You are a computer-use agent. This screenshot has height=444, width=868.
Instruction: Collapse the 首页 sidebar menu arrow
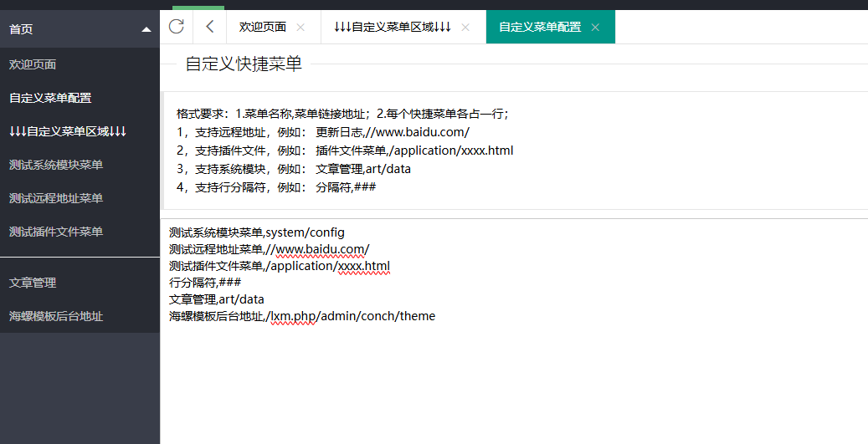[x=146, y=29]
